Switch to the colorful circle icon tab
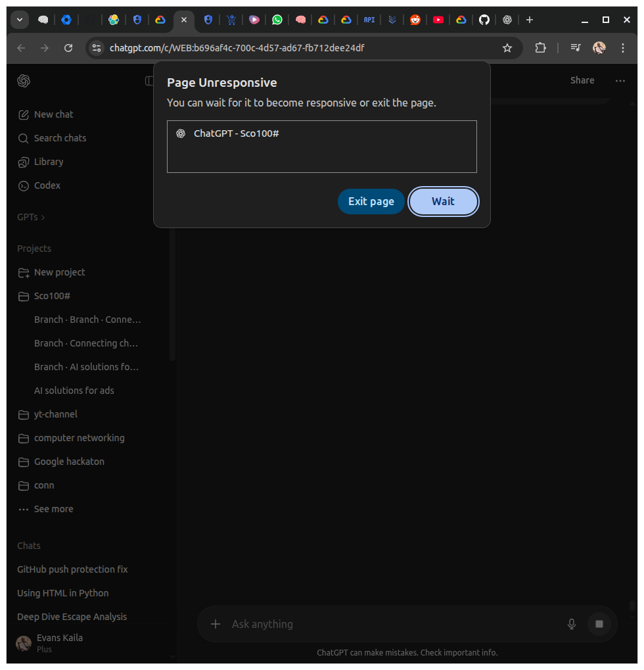Viewport: 644px width, 670px height. [x=114, y=20]
